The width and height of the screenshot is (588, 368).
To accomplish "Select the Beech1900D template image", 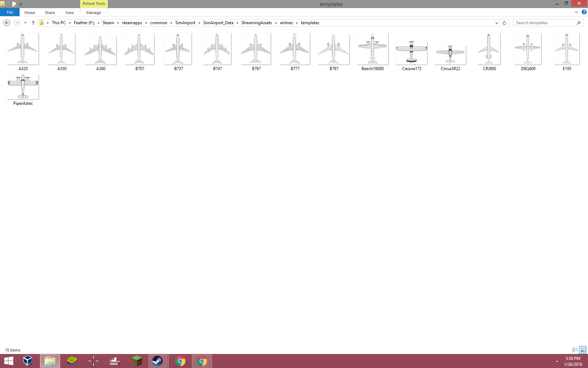I will click(x=372, y=49).
